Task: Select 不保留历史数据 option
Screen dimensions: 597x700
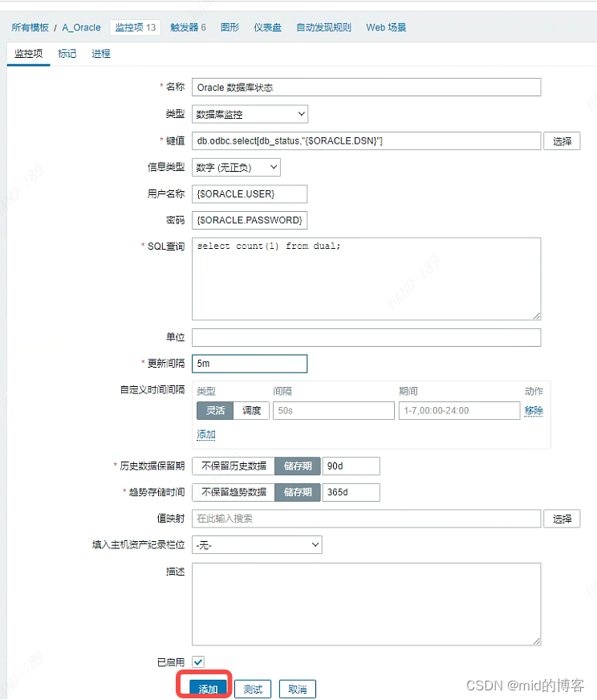Action: [234, 466]
